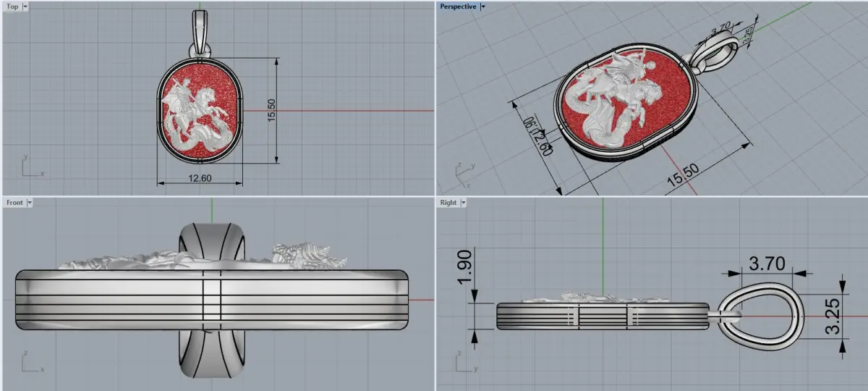Open the Perspective viewport dropdown arrow

tap(483, 7)
